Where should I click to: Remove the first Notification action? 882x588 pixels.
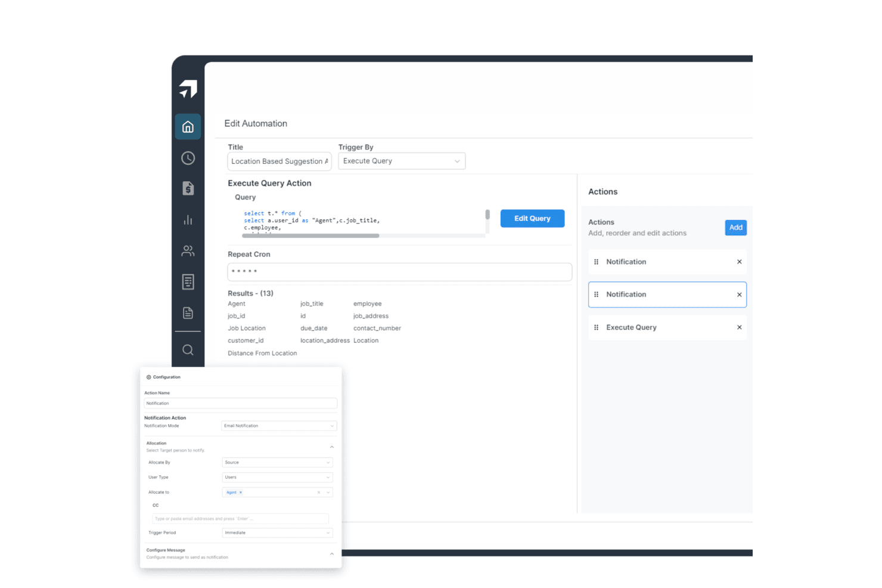739,262
